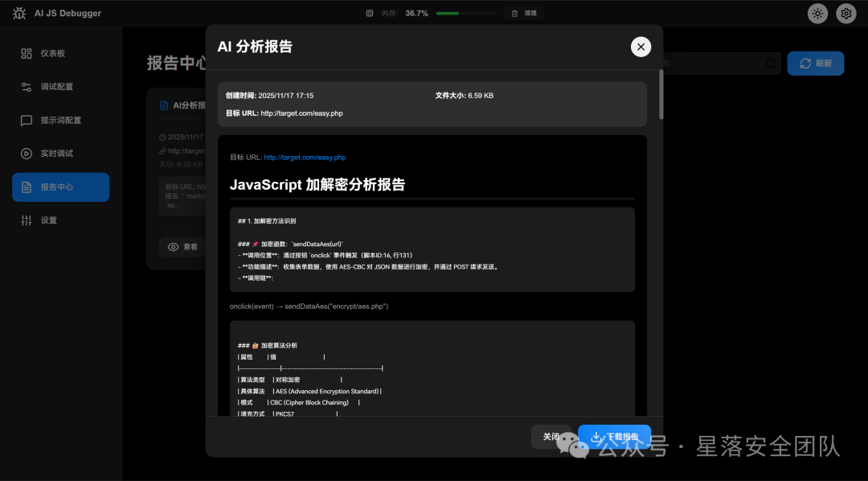Click the 仪表板 dashboard grid icon
This screenshot has width=868, height=481.
(x=27, y=53)
